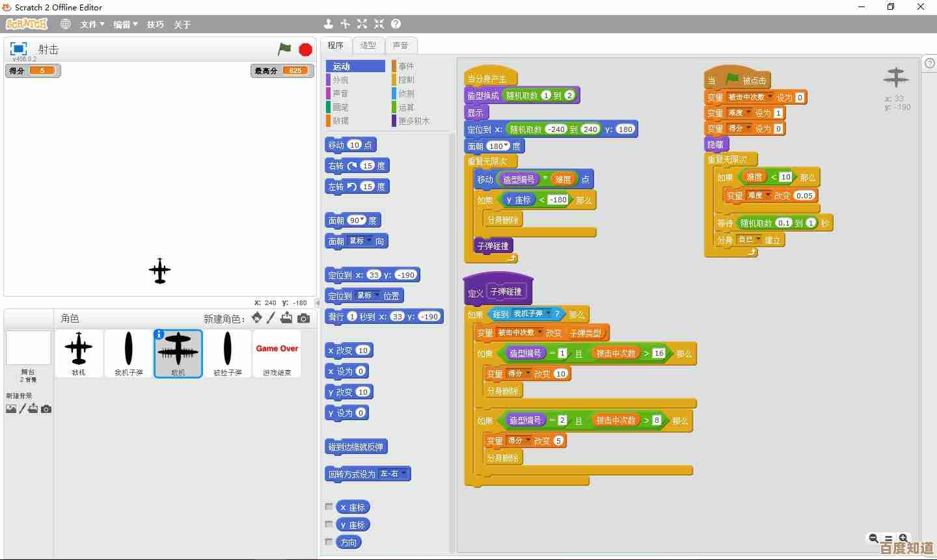Enable the x 座标 reporter checkbox
The width and height of the screenshot is (937, 560).
point(329,507)
